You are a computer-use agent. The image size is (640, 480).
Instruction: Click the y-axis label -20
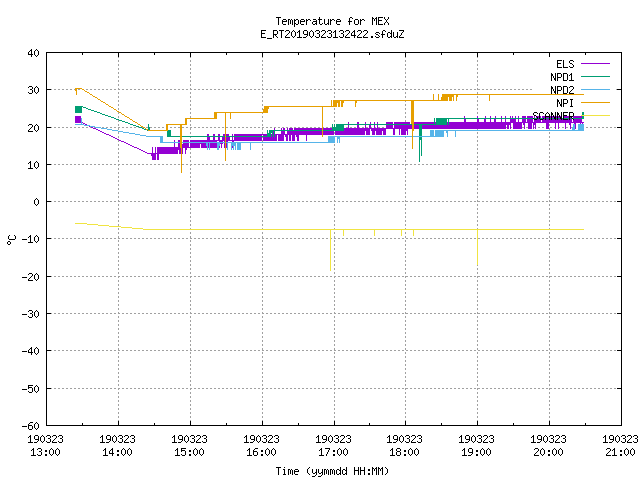pyautogui.click(x=31, y=277)
